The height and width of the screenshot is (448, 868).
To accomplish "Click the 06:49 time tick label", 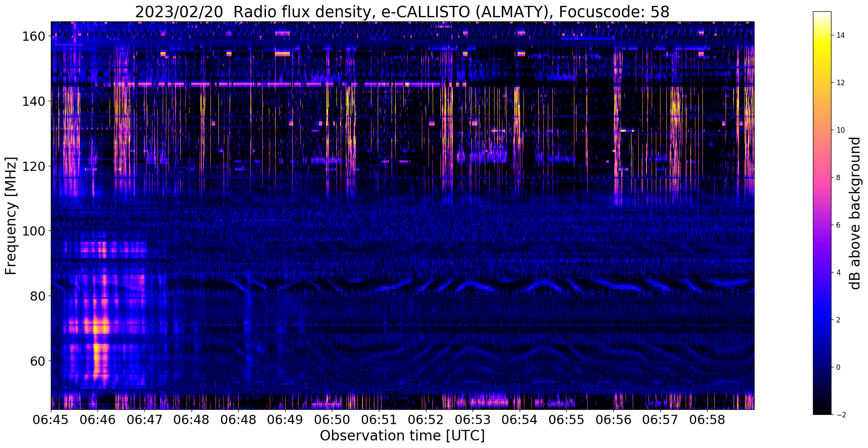I will [286, 420].
